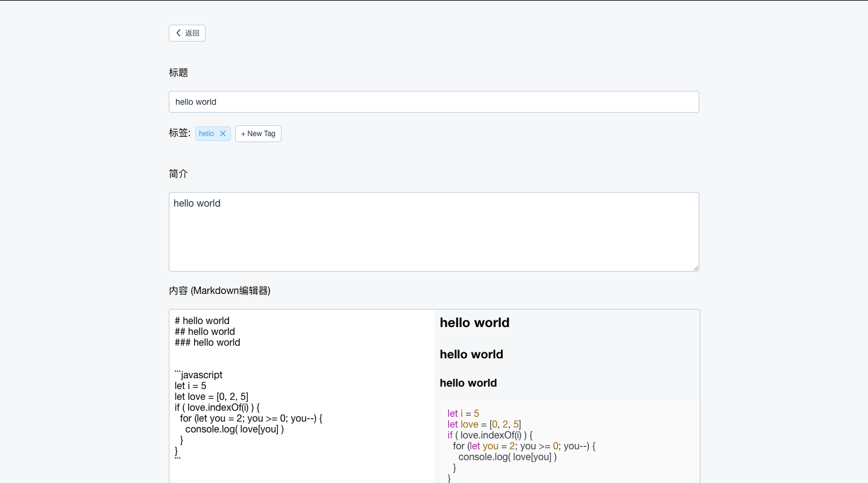868x483 pixels.
Task: Focus the 标题 title input field
Action: 434,102
